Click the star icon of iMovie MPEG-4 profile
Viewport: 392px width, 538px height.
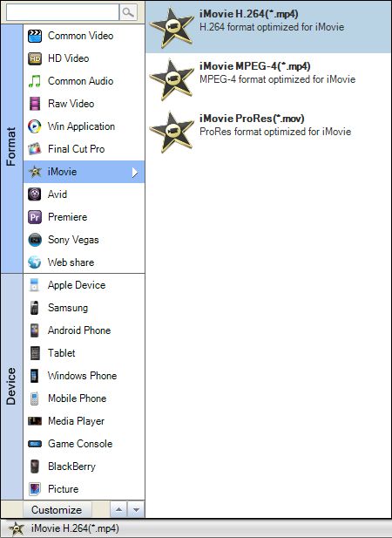click(x=172, y=80)
